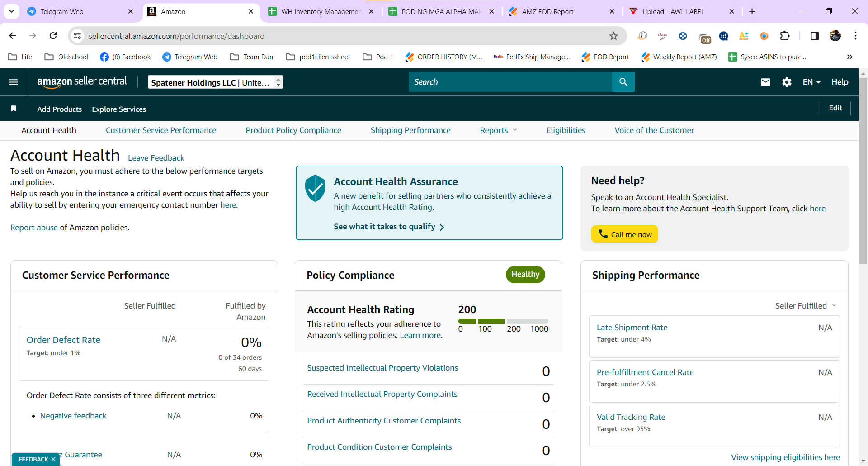Open the Order Defect Rate link
The height and width of the screenshot is (466, 868).
[x=63, y=340]
